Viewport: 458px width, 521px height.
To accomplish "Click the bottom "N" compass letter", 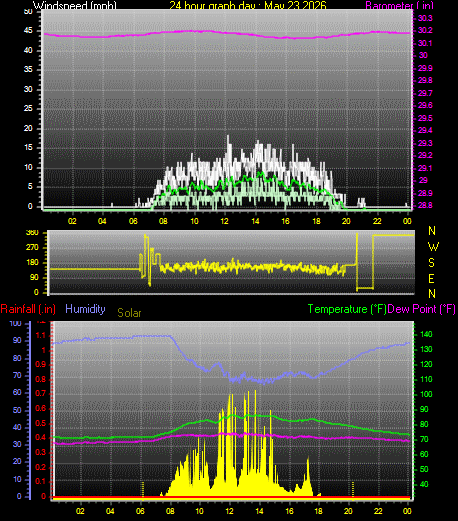I will [432, 294].
